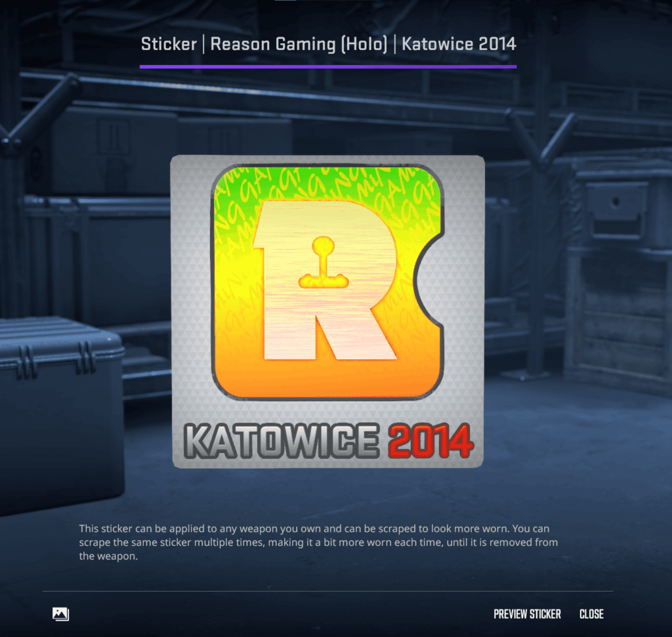Select the word Sticker in the title

pyautogui.click(x=169, y=45)
